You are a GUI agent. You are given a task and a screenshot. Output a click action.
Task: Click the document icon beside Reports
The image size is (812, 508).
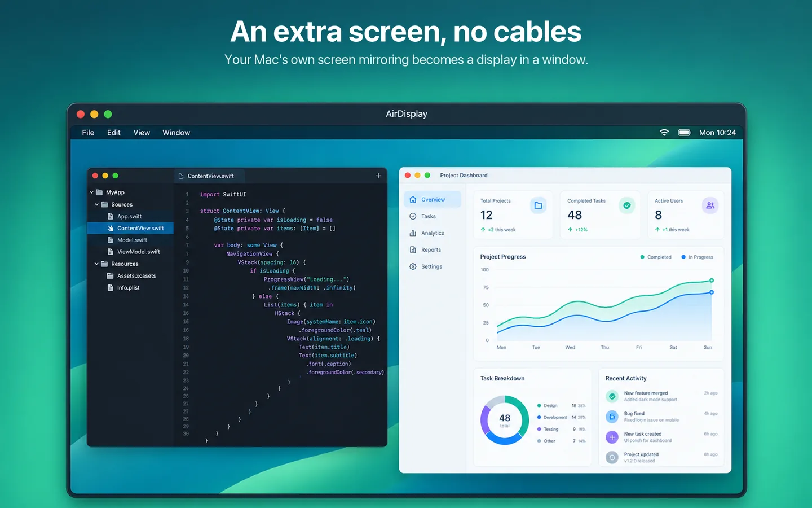413,250
